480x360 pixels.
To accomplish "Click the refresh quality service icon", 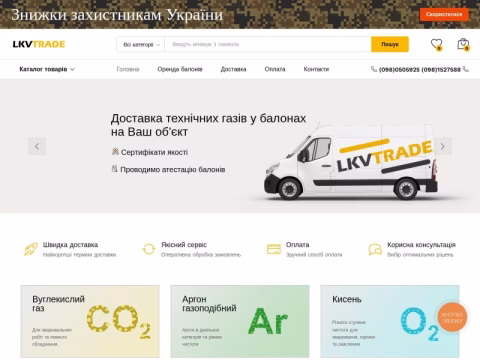I will point(149,249).
